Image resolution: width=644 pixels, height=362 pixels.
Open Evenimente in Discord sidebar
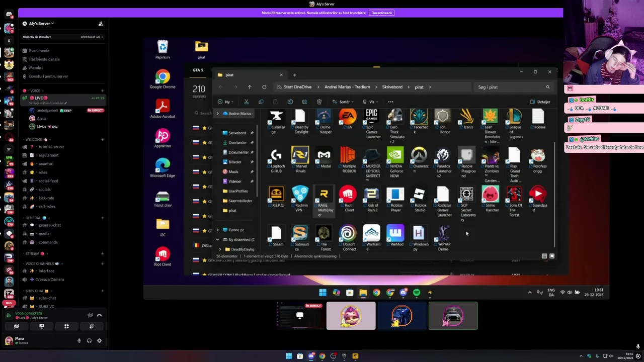click(x=39, y=51)
